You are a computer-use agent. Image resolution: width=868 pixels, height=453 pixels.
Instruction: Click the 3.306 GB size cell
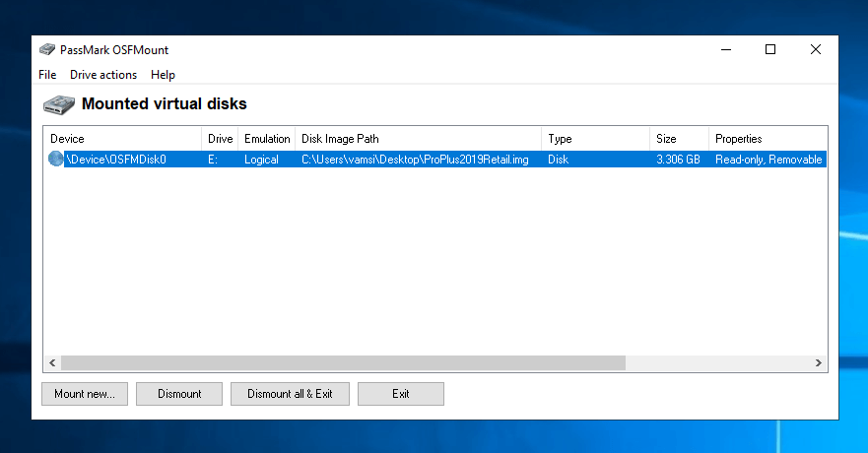(678, 160)
